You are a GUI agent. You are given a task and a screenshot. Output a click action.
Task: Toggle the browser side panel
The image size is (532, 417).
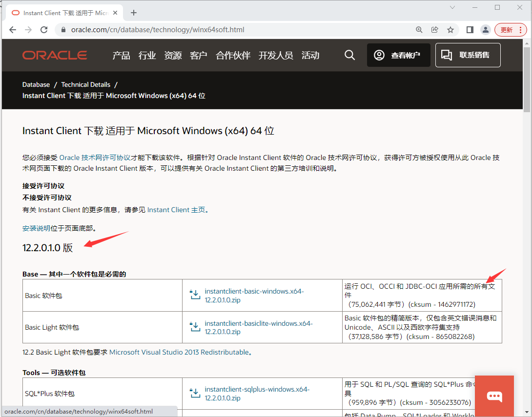pyautogui.click(x=470, y=30)
